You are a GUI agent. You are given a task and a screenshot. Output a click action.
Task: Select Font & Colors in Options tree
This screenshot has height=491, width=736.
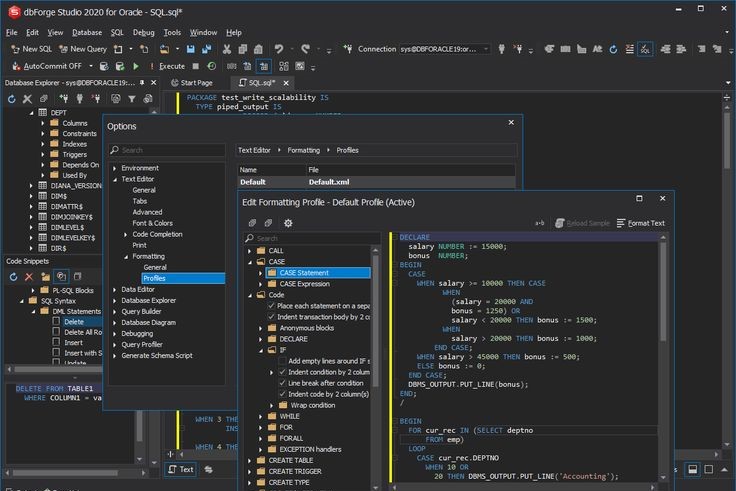[153, 223]
